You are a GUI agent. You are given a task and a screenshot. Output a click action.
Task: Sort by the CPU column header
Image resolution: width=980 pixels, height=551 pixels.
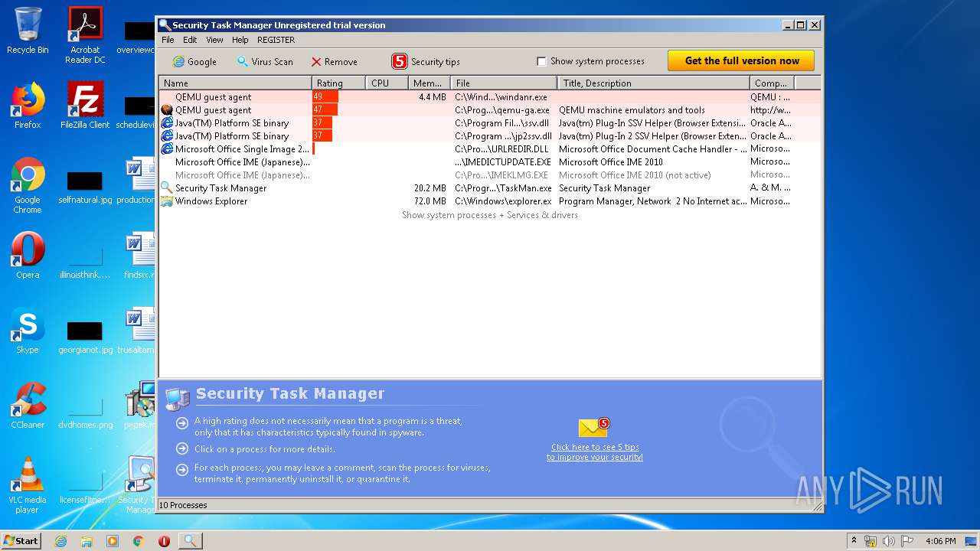387,83
